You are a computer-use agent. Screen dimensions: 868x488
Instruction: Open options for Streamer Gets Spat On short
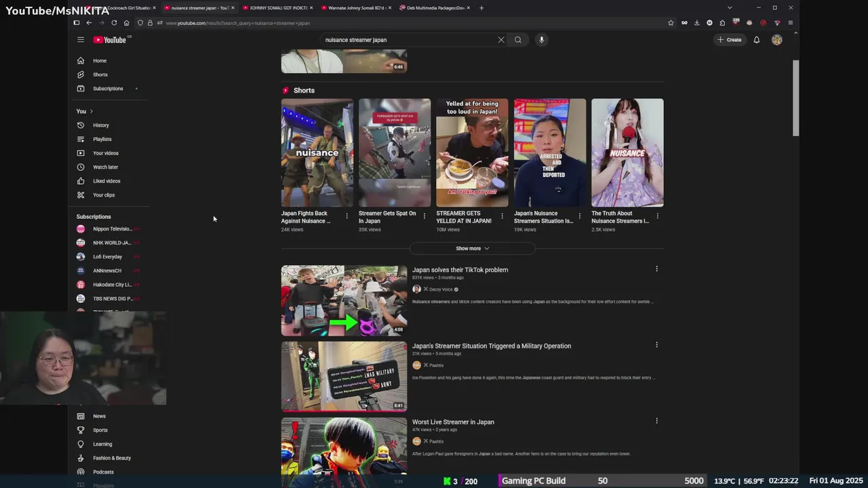[425, 216]
